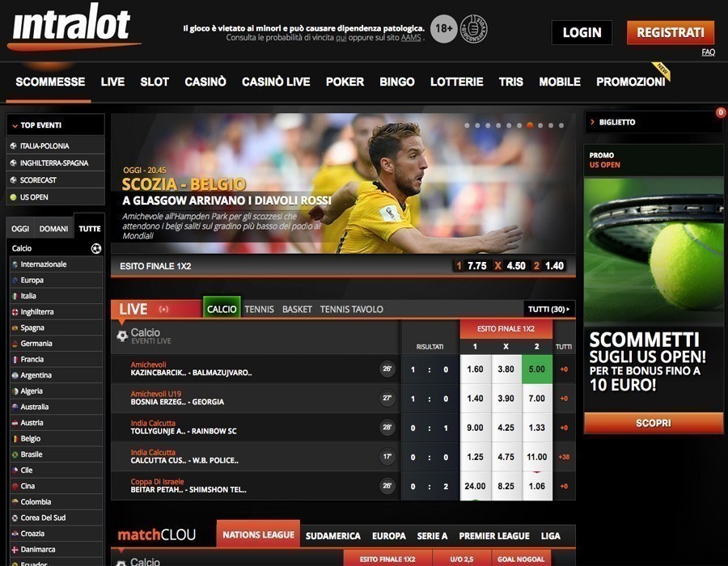
Task: Expand the Top Eventi section
Action: [55, 125]
